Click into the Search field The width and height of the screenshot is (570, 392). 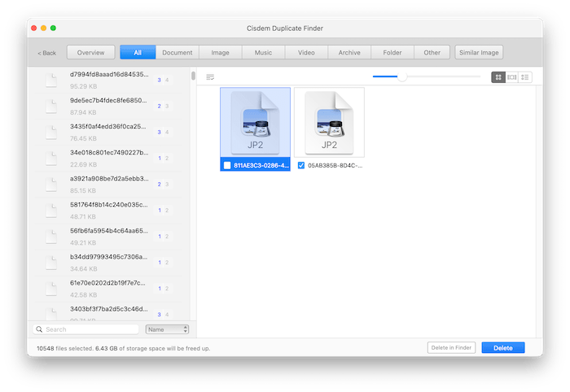90,329
